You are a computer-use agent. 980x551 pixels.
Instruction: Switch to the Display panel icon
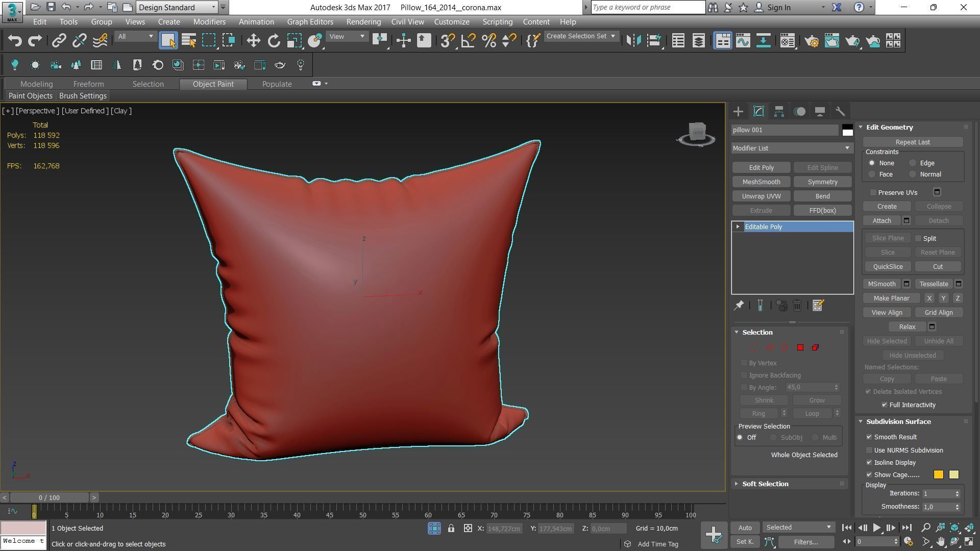[820, 111]
